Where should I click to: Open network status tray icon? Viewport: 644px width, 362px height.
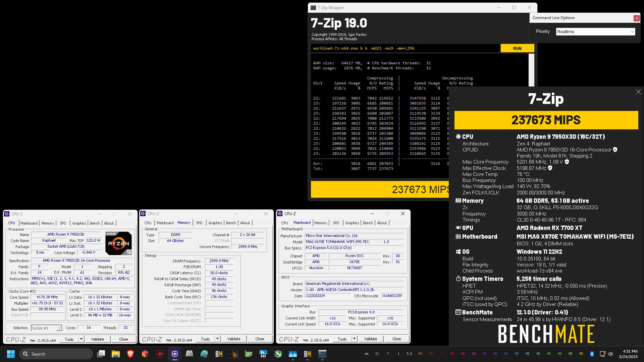point(602,354)
